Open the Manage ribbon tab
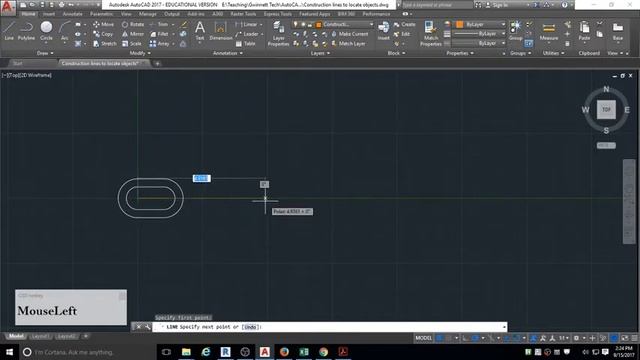Viewport: 640px width, 360px height. pyautogui.click(x=147, y=14)
